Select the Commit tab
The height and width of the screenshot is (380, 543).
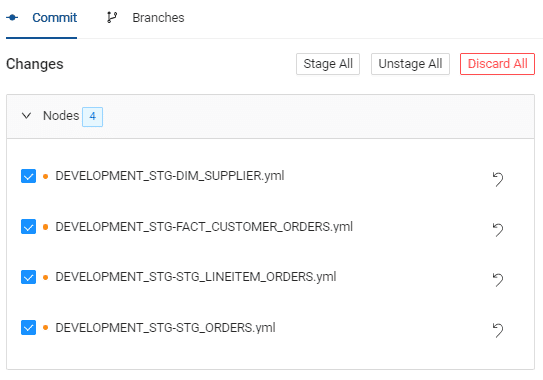coord(54,18)
